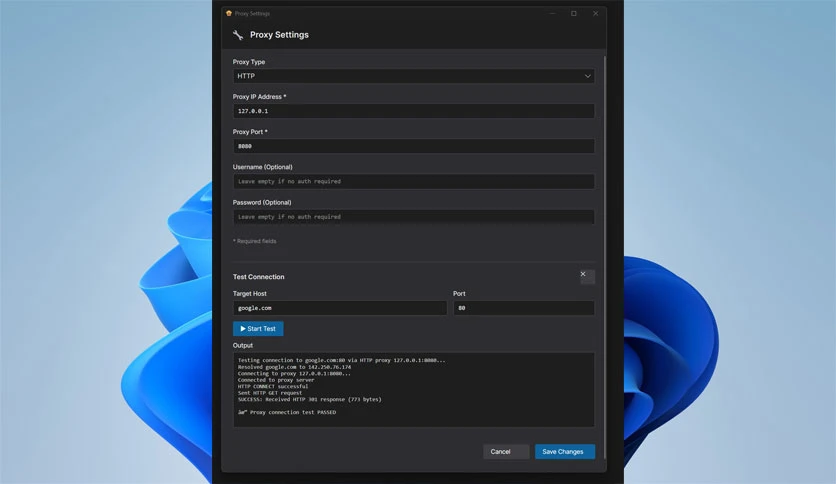Start the proxy connection test
The image size is (836, 484).
click(258, 329)
